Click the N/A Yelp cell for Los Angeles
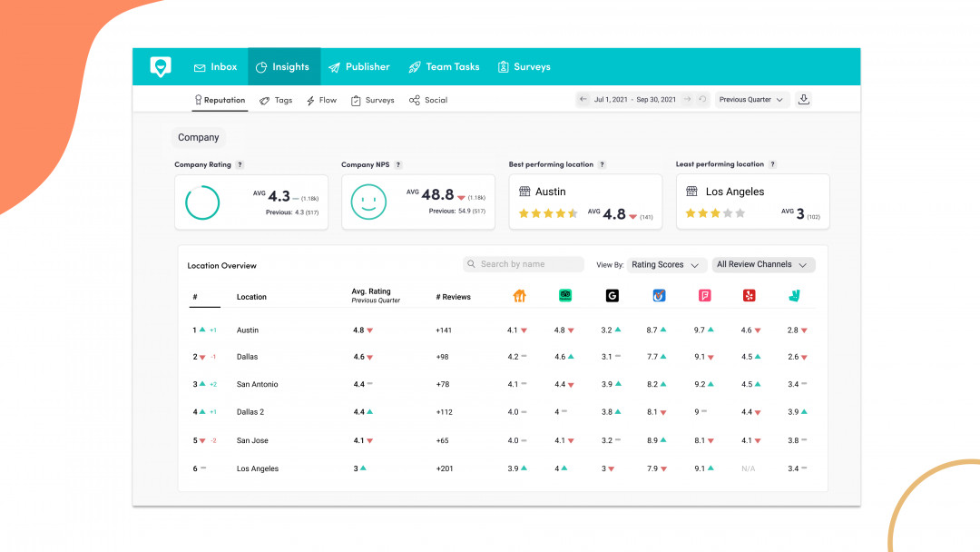 click(748, 468)
